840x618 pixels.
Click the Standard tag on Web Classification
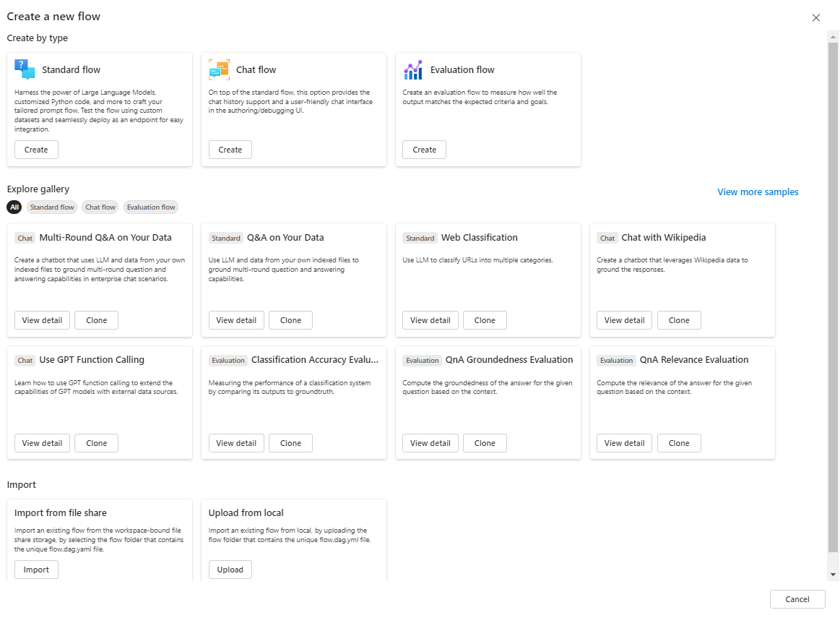[420, 238]
